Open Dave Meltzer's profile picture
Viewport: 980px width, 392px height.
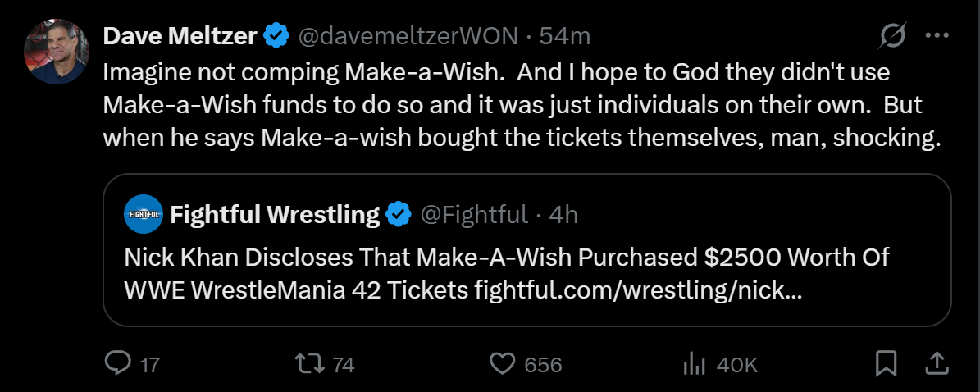pyautogui.click(x=57, y=51)
